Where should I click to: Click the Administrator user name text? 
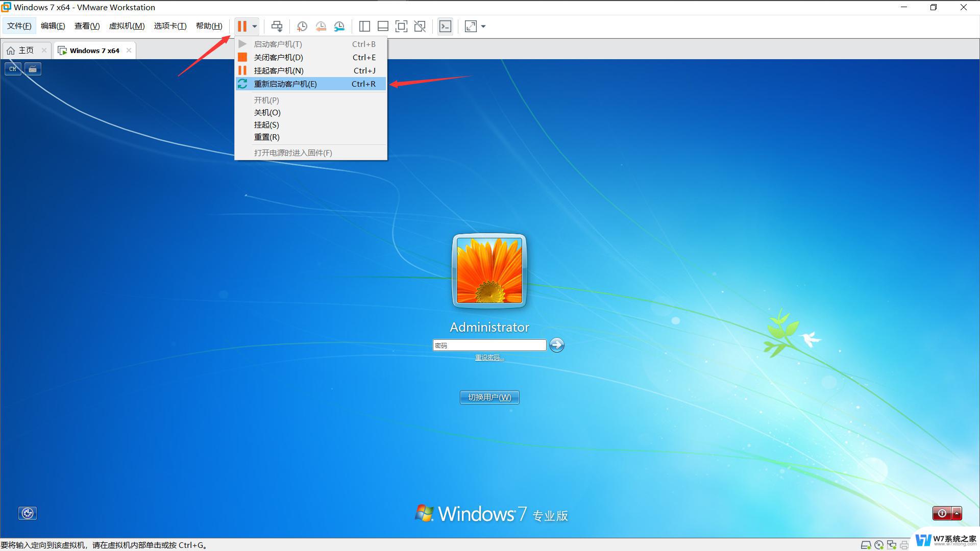point(489,327)
